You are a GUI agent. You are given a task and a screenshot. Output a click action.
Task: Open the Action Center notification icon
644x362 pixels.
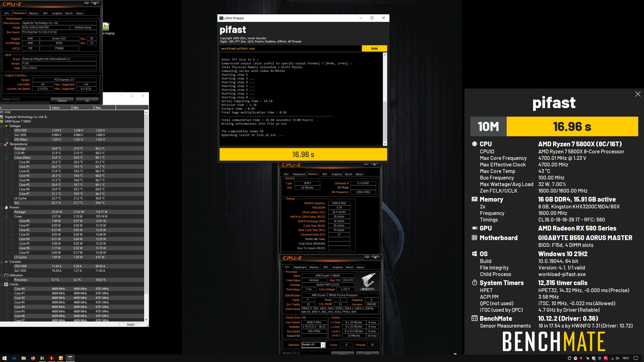point(636,358)
